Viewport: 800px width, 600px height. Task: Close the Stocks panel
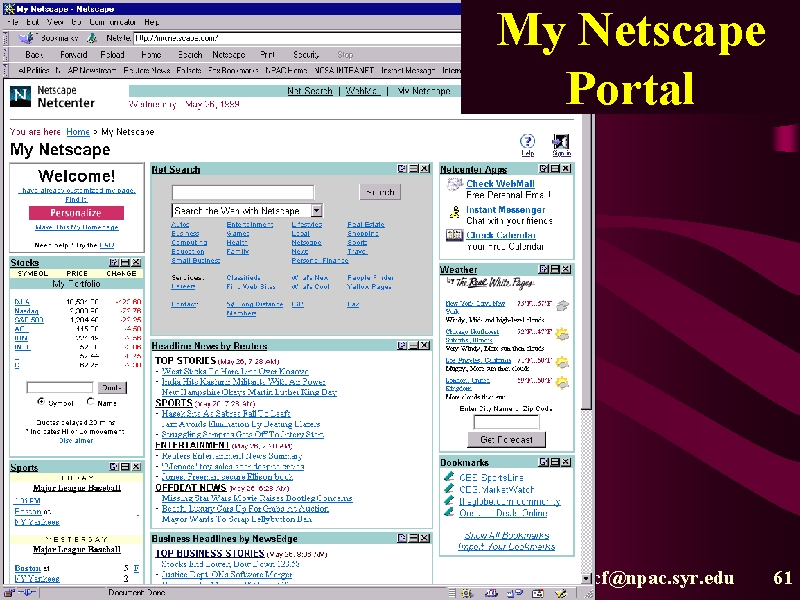coord(136,262)
